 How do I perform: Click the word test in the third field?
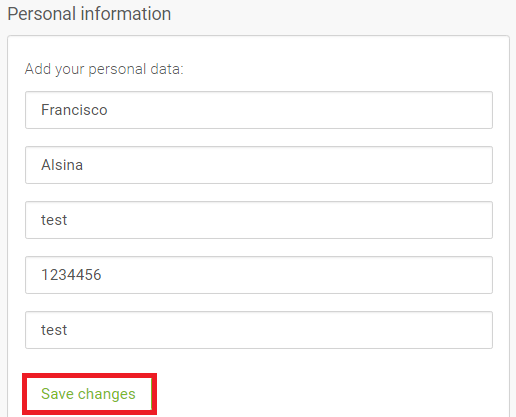tap(54, 220)
